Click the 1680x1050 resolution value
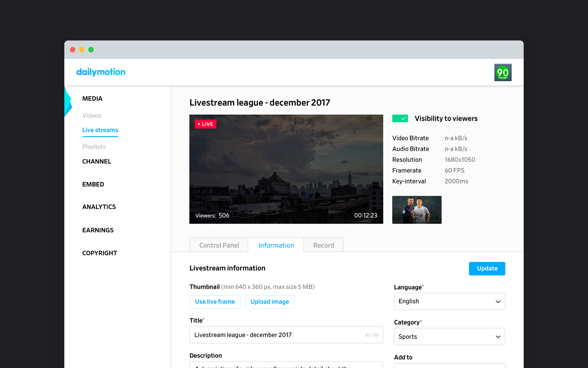The width and height of the screenshot is (588, 368). 460,160
